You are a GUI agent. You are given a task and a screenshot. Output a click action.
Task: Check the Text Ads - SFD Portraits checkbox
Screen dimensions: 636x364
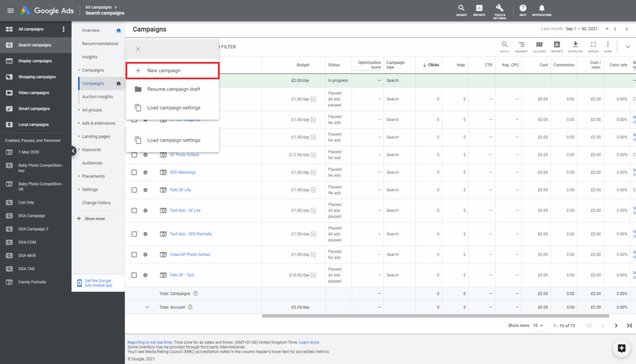coord(134,234)
